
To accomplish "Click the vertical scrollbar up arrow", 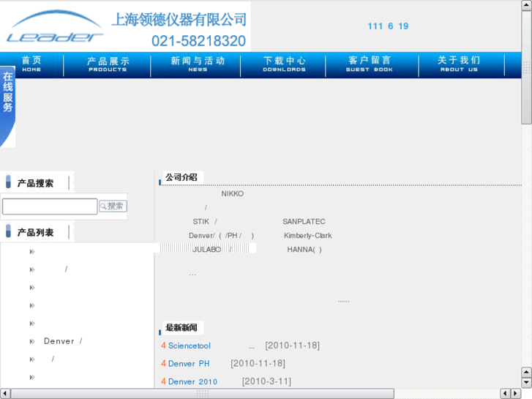I will 526,5.
